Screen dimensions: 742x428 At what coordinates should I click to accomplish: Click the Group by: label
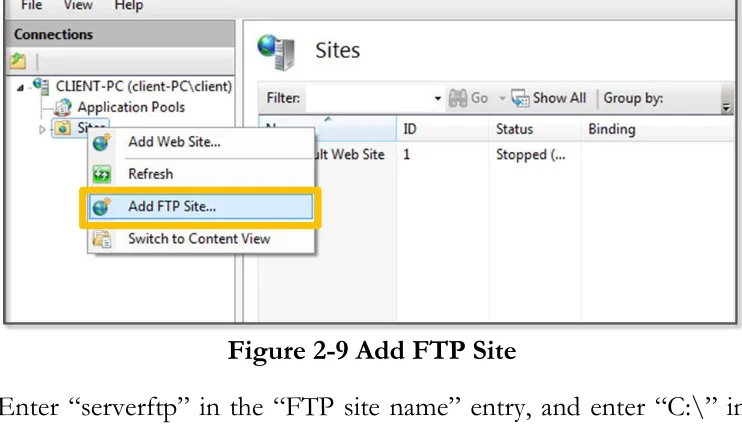[x=633, y=98]
